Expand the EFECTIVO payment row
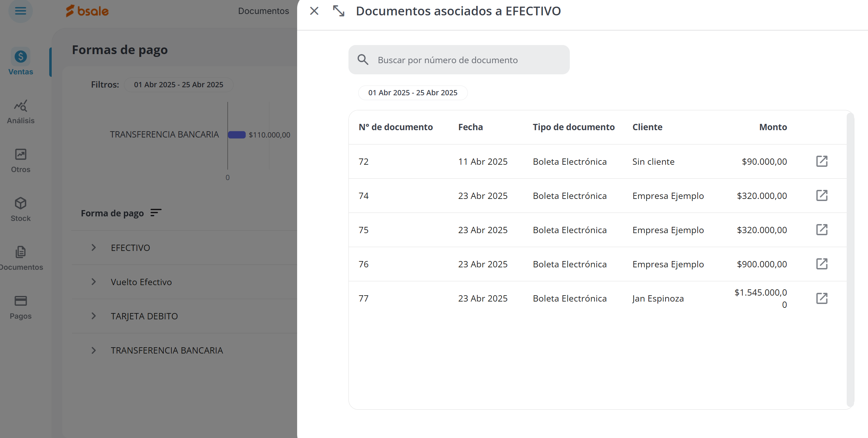 coord(94,248)
